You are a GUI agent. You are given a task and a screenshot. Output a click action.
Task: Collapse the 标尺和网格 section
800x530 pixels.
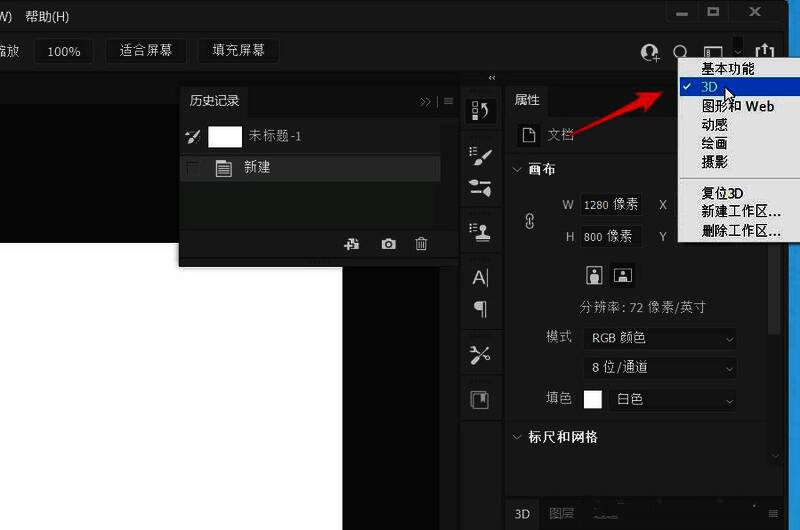(517, 437)
